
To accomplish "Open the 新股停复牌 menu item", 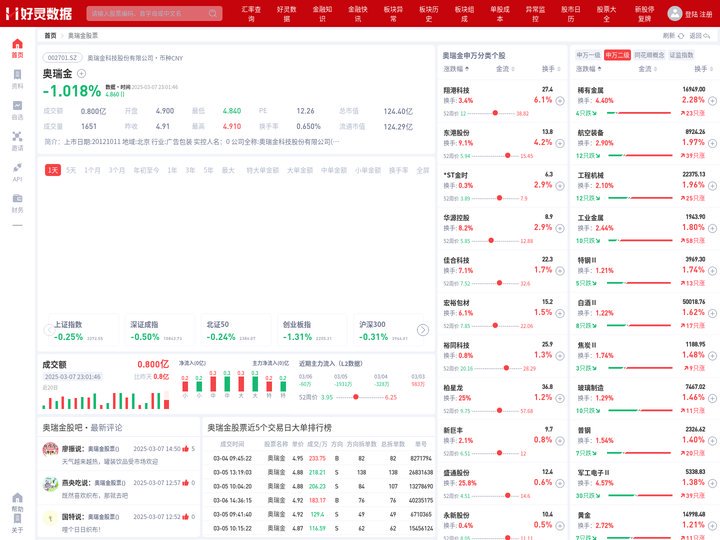I will click(x=645, y=14).
